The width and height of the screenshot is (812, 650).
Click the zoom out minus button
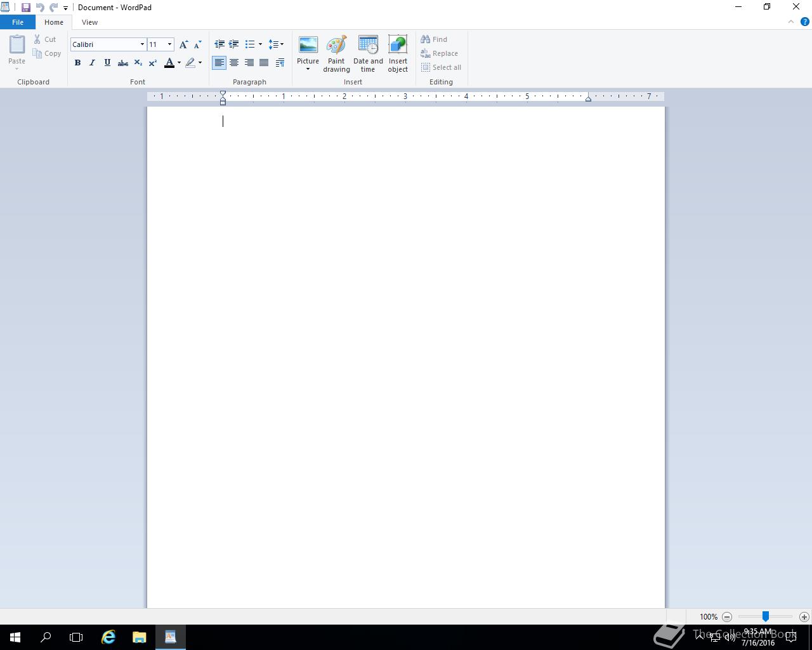(x=727, y=616)
